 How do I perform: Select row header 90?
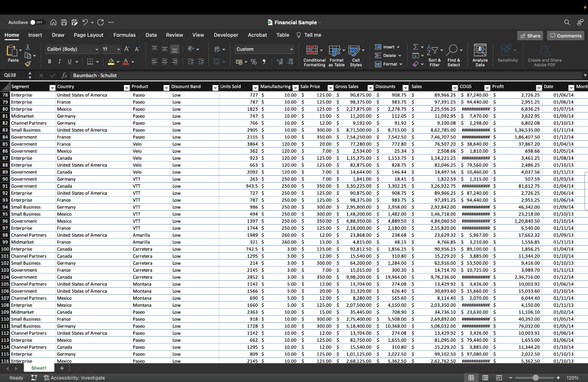5,179
